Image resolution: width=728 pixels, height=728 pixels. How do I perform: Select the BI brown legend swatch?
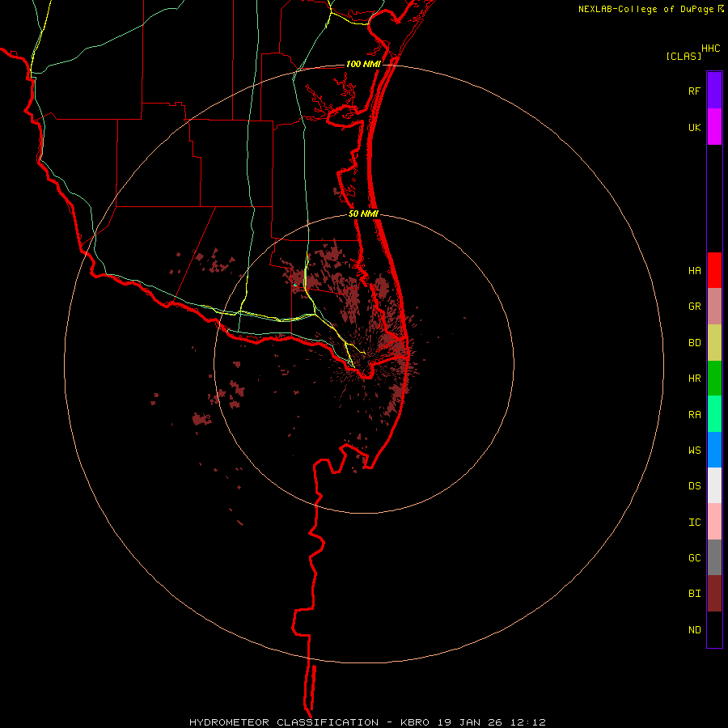tap(714, 594)
